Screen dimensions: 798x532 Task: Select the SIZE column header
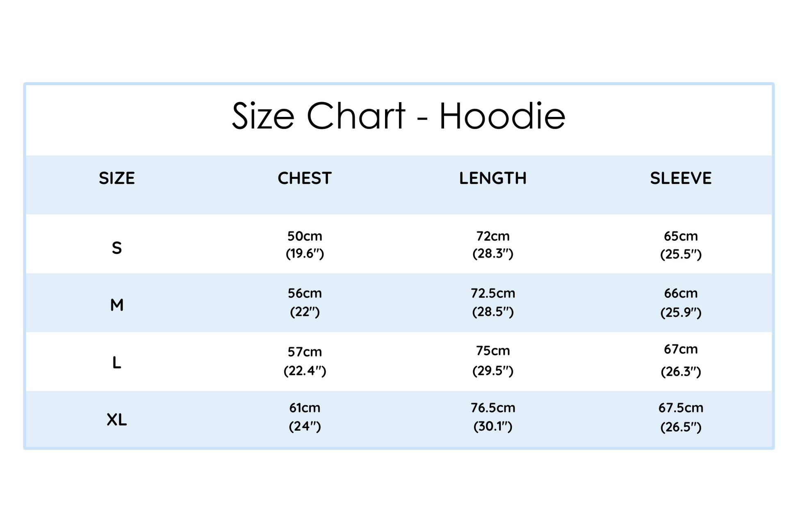coord(117,178)
